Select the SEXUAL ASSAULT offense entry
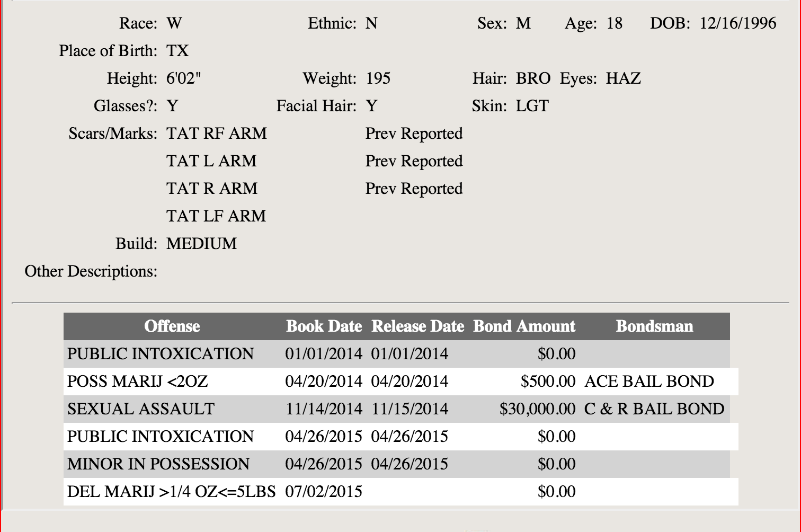This screenshot has width=801, height=532. click(141, 409)
